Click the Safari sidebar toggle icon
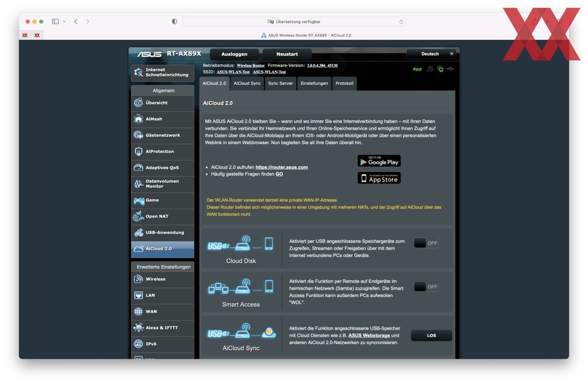588x384 pixels. [x=55, y=21]
